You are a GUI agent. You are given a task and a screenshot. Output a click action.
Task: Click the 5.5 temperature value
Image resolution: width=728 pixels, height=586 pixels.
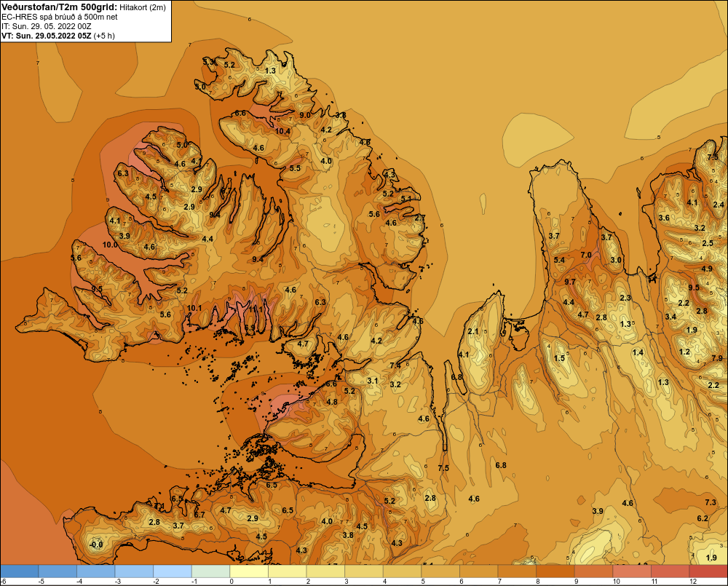coord(295,168)
